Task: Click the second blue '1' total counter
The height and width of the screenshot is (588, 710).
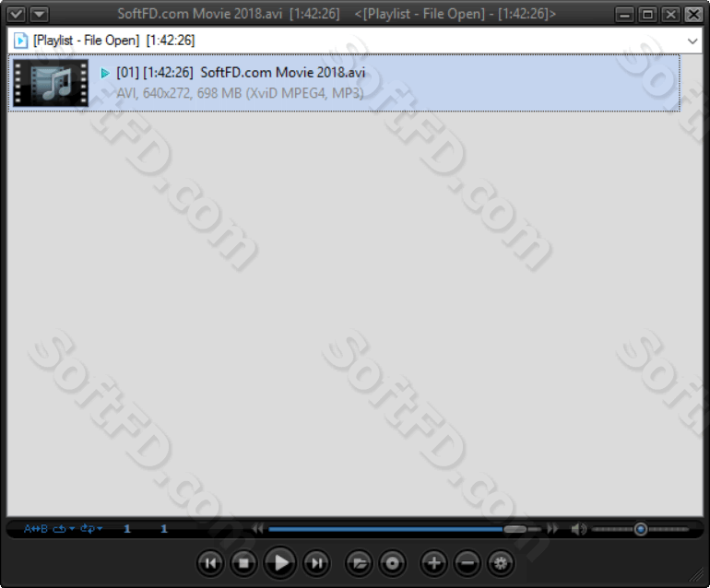Action: click(x=164, y=529)
